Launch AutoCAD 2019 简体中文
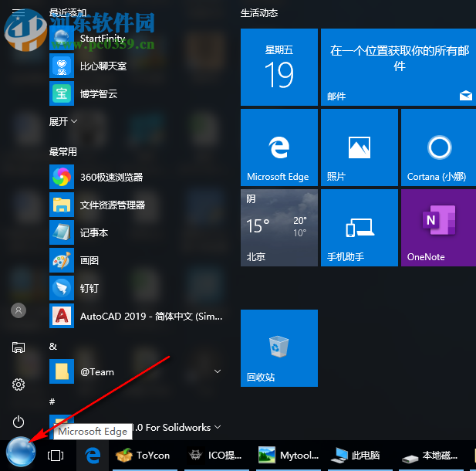The image size is (476, 471). click(137, 316)
